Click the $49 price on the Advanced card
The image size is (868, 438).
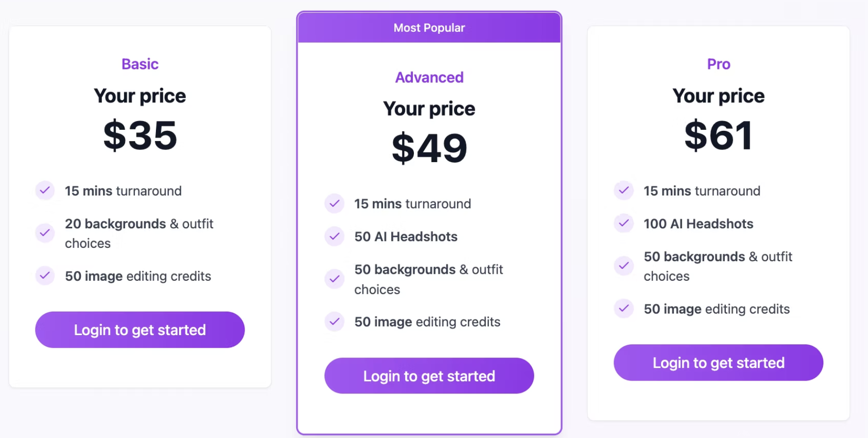[x=429, y=147]
